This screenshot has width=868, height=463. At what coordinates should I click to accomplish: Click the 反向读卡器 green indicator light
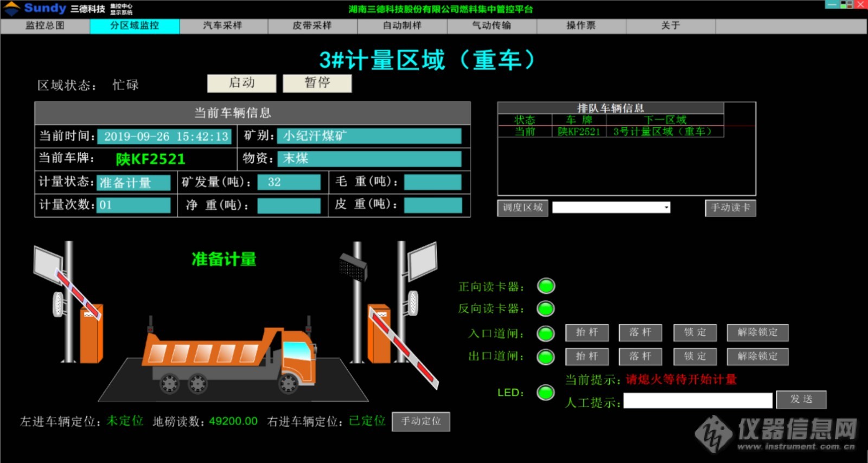pyautogui.click(x=546, y=308)
